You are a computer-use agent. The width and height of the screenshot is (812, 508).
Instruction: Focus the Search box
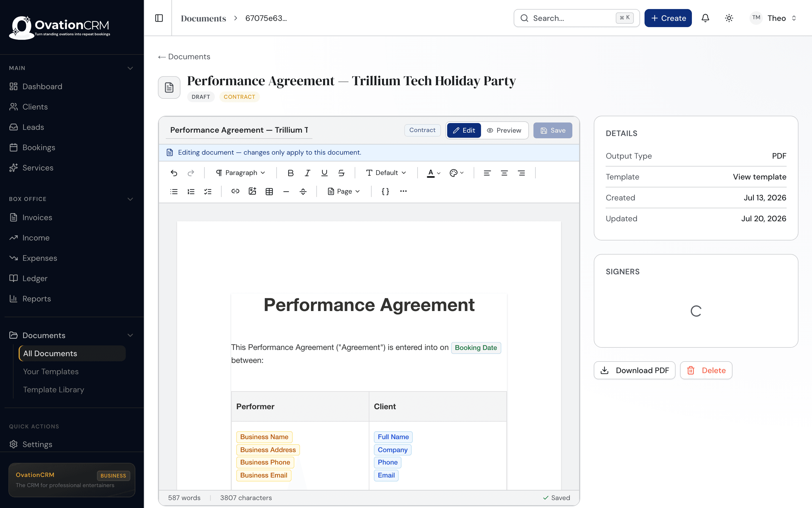pos(577,18)
